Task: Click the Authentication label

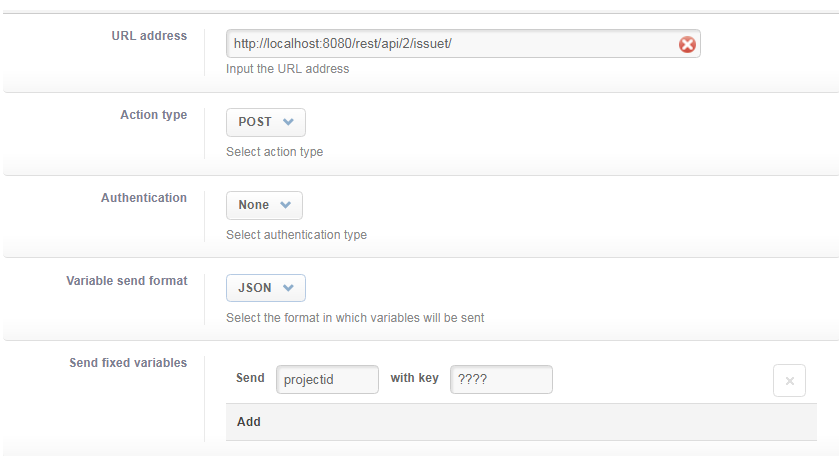Action: pos(144,197)
